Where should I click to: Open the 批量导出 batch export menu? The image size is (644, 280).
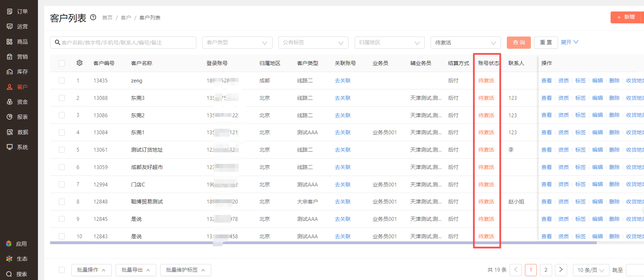(x=136, y=270)
